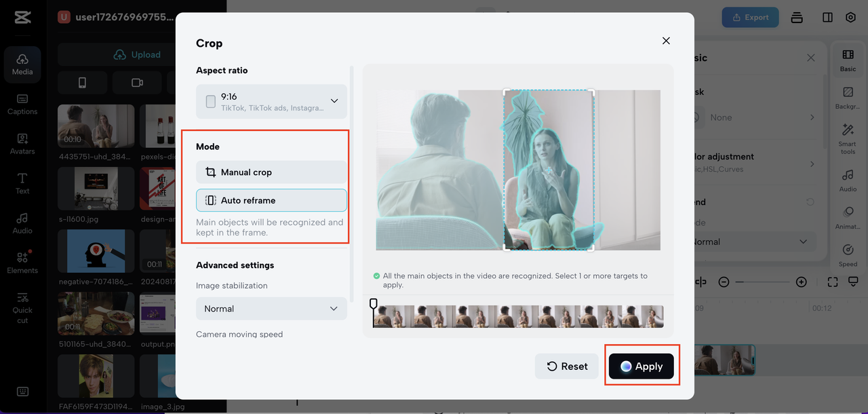Open keyboard shortcuts icon at bottom left

22,392
